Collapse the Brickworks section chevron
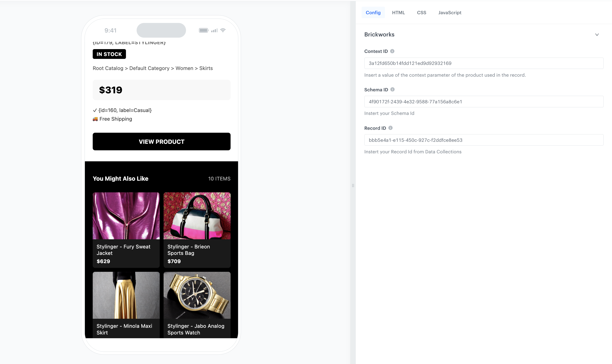Viewport: 612px width, 364px height. point(597,35)
